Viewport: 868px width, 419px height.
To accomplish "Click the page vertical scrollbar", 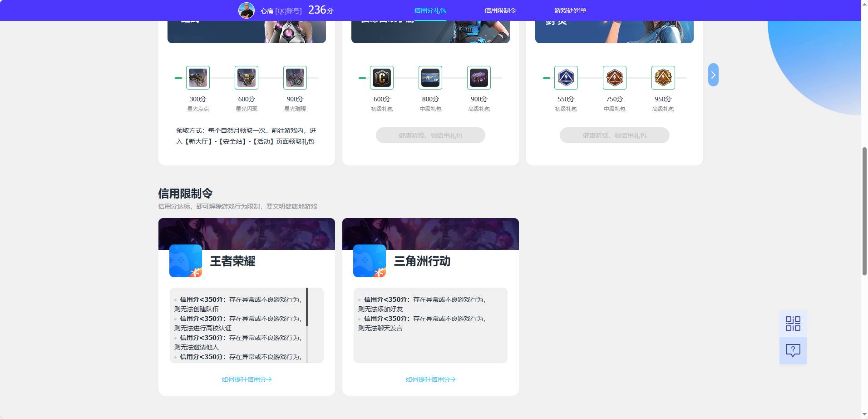I will [864, 211].
